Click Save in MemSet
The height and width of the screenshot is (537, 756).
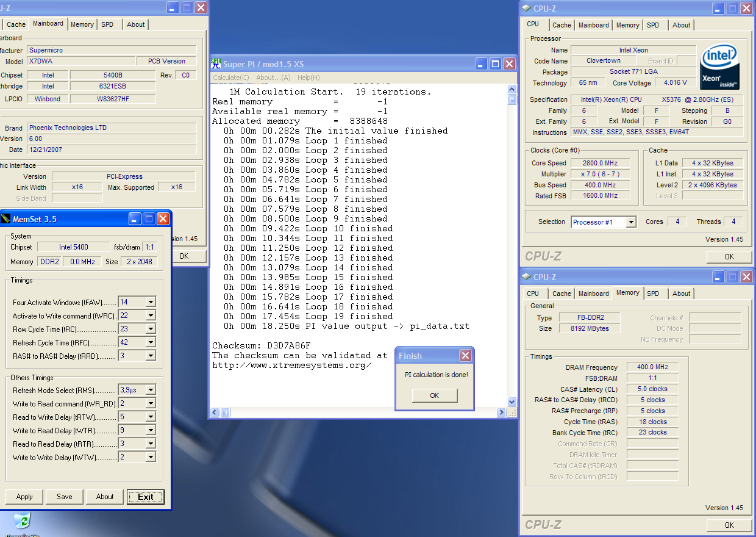[x=65, y=497]
